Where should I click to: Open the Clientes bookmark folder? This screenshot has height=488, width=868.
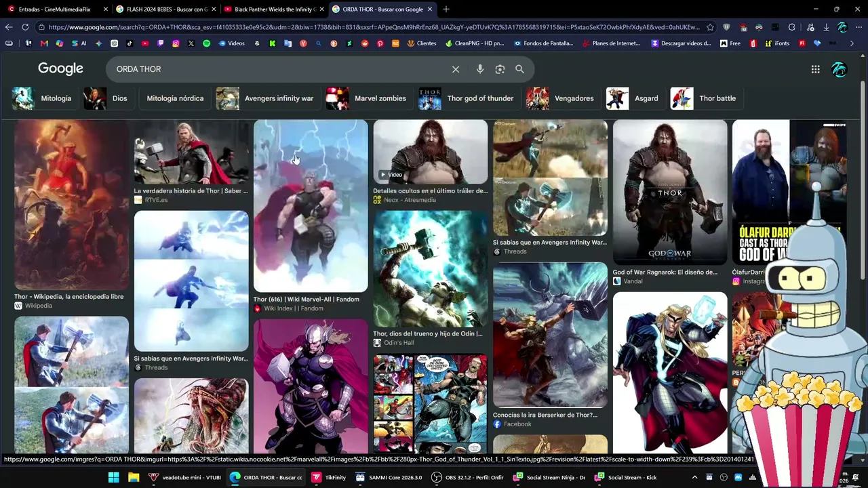point(422,43)
